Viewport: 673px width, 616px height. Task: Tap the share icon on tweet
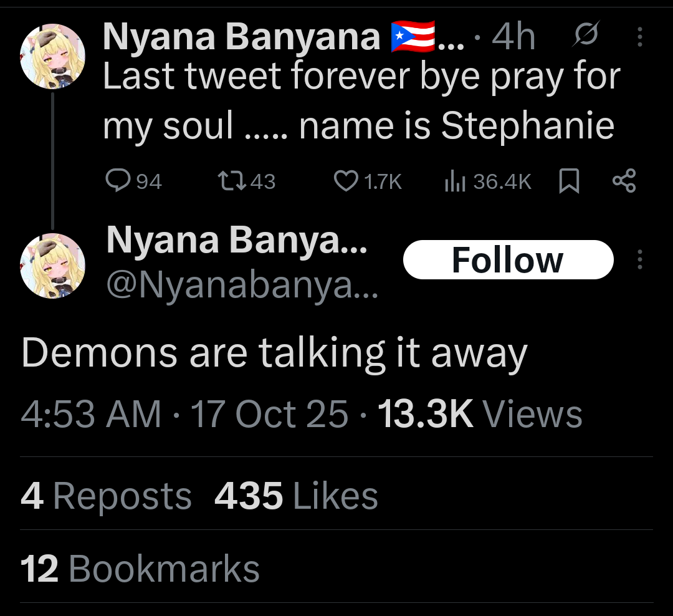point(624,181)
